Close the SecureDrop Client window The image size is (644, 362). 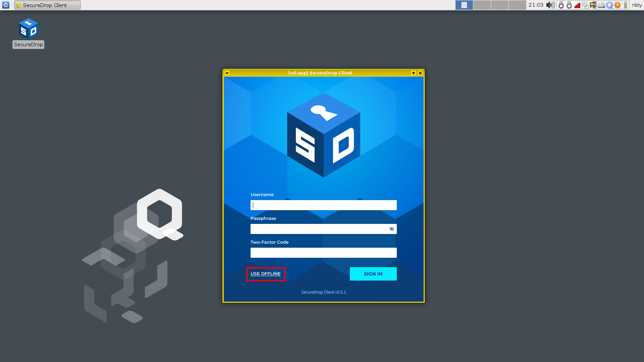420,73
